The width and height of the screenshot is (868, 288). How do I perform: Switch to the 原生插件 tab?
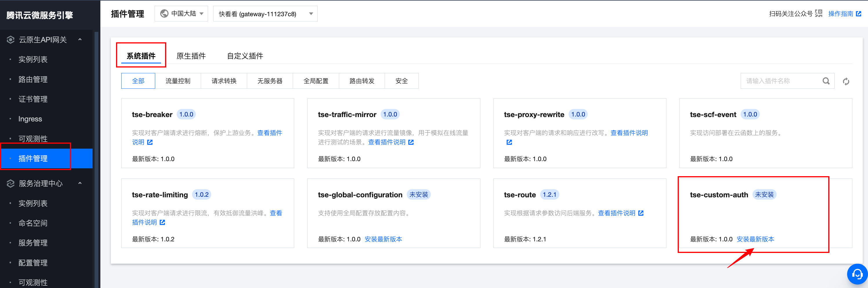click(x=191, y=56)
